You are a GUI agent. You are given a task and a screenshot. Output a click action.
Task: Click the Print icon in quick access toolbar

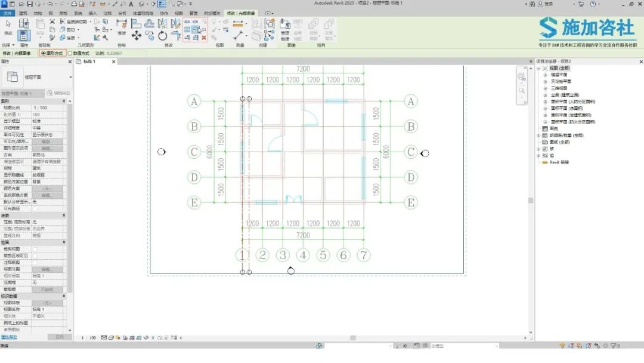[74, 4]
